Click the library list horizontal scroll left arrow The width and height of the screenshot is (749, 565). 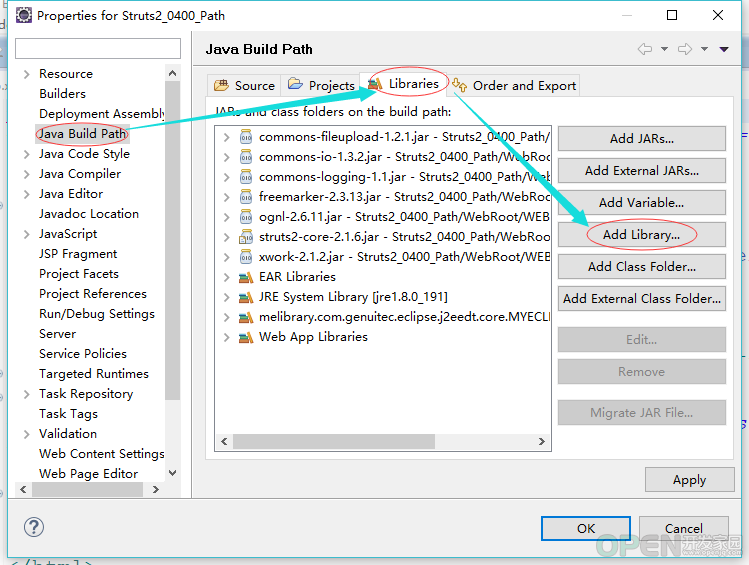click(x=224, y=441)
